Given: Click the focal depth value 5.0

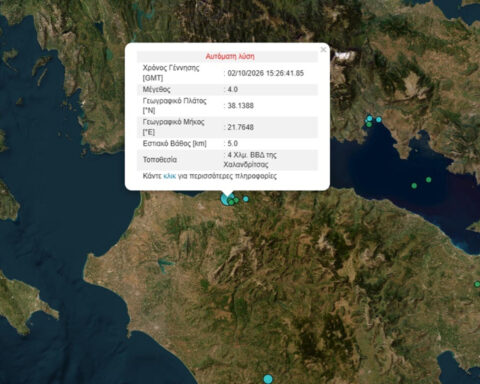Looking at the screenshot, I should click(x=232, y=143).
